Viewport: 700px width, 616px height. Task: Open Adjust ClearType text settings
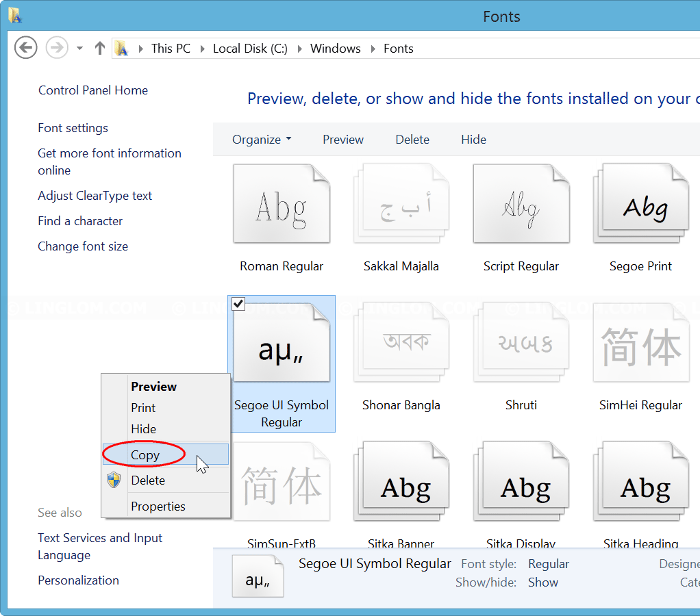pyautogui.click(x=95, y=196)
